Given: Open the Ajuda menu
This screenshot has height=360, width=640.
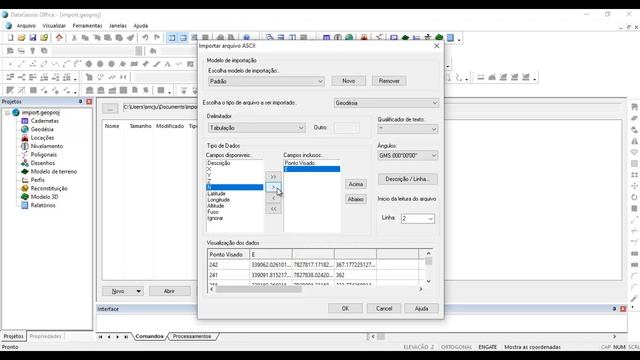Looking at the screenshot, I should [x=141, y=26].
